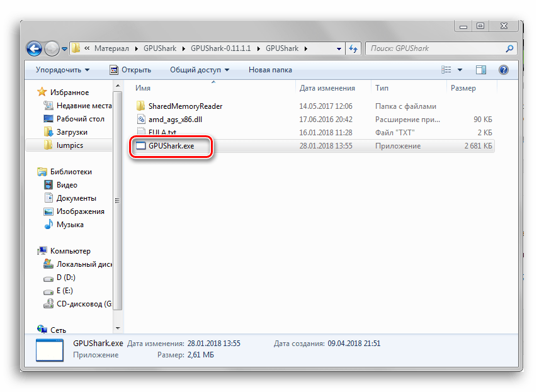Click the Избранное star icon

point(42,92)
